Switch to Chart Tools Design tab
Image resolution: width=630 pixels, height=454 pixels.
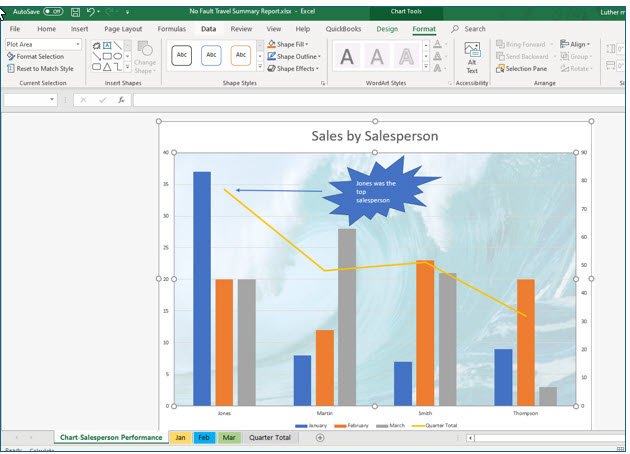[387, 29]
